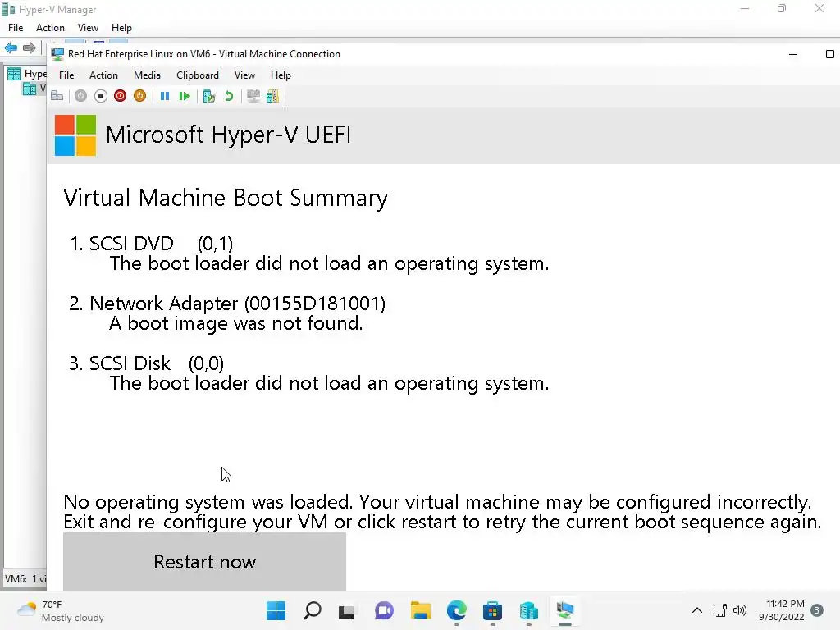Open Task View on the taskbar
Image resolution: width=840 pixels, height=630 pixels.
[347, 610]
